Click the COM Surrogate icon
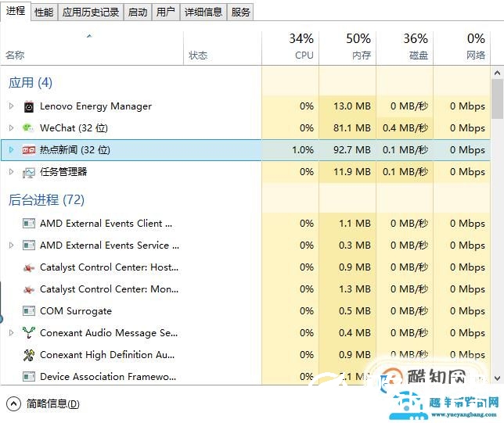504x423 pixels. pyautogui.click(x=29, y=311)
